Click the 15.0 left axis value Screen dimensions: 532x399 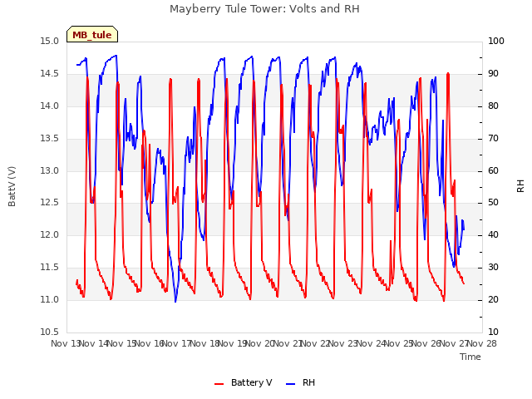[x=49, y=42]
